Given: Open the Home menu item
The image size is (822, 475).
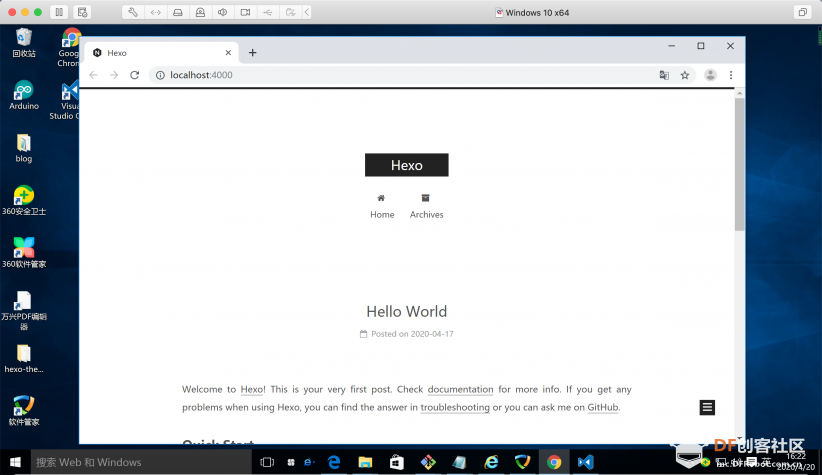Looking at the screenshot, I should point(382,207).
